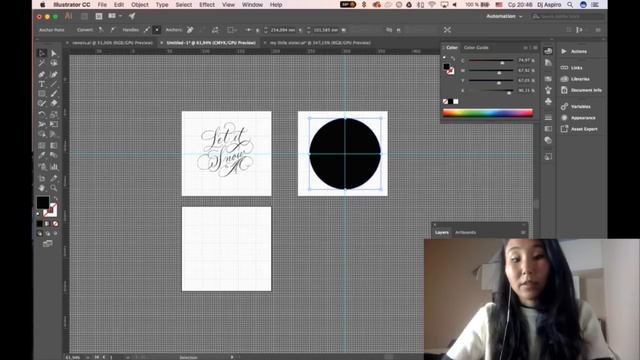Screen dimensions: 640x360
Task: Change the screen mode in the toolbox
Action: pos(47,244)
